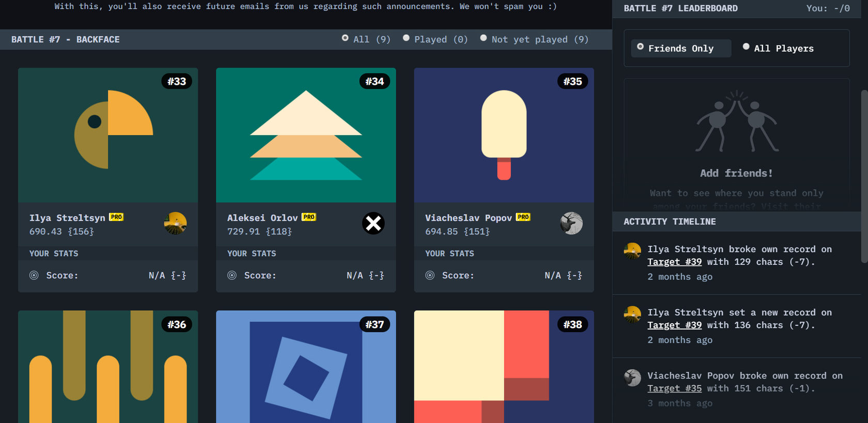This screenshot has width=868, height=423.
Task: Open Target #39 link in the 136 chars entry
Action: [675, 325]
